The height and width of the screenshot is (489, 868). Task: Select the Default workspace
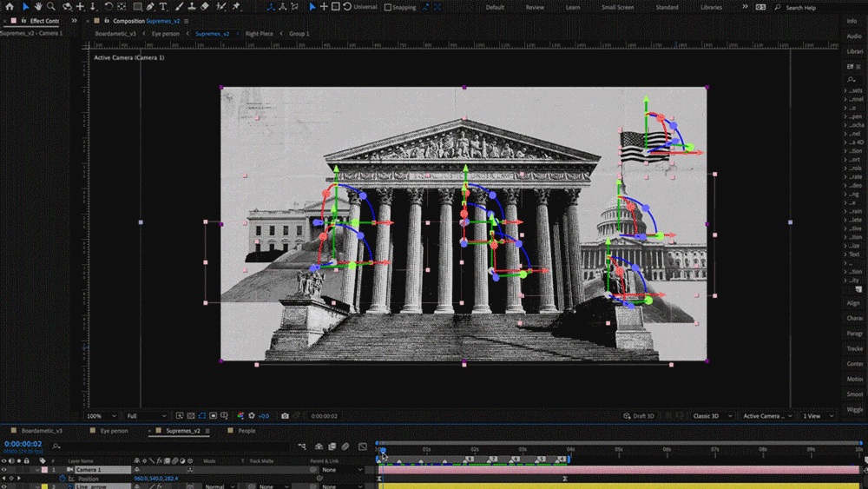[x=495, y=7]
